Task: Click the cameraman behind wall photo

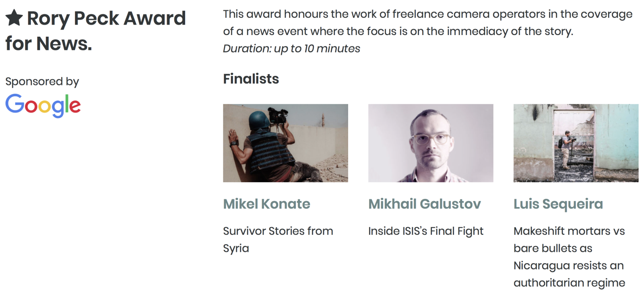Action: tap(285, 143)
